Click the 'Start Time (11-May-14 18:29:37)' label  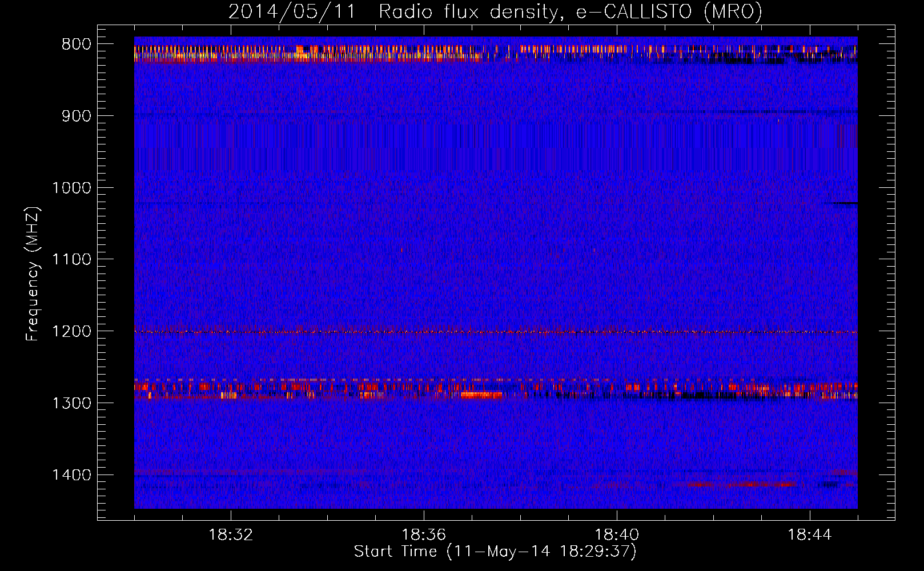click(495, 552)
